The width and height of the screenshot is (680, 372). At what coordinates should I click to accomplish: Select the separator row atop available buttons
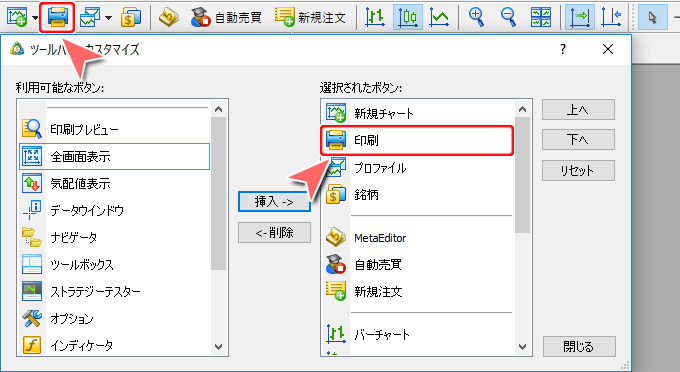point(114,108)
